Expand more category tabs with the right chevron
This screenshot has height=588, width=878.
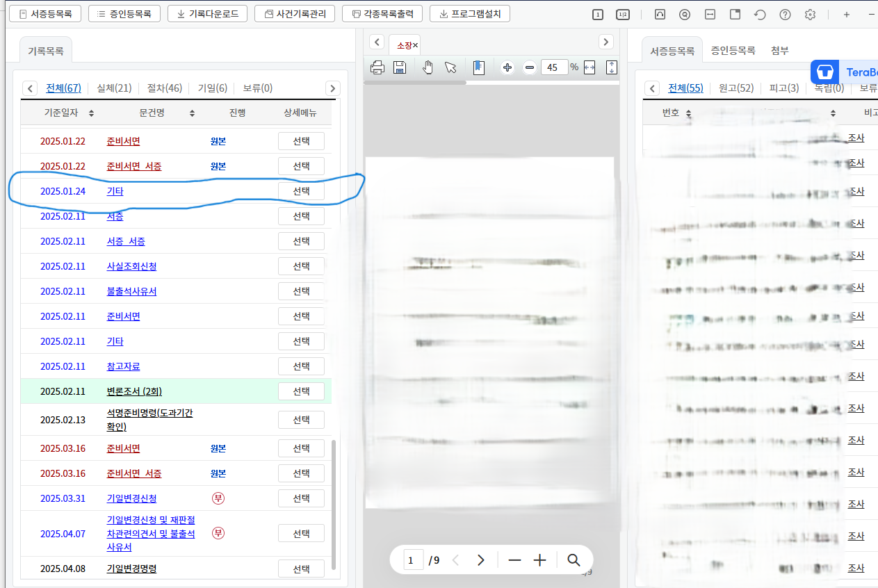[x=332, y=88]
